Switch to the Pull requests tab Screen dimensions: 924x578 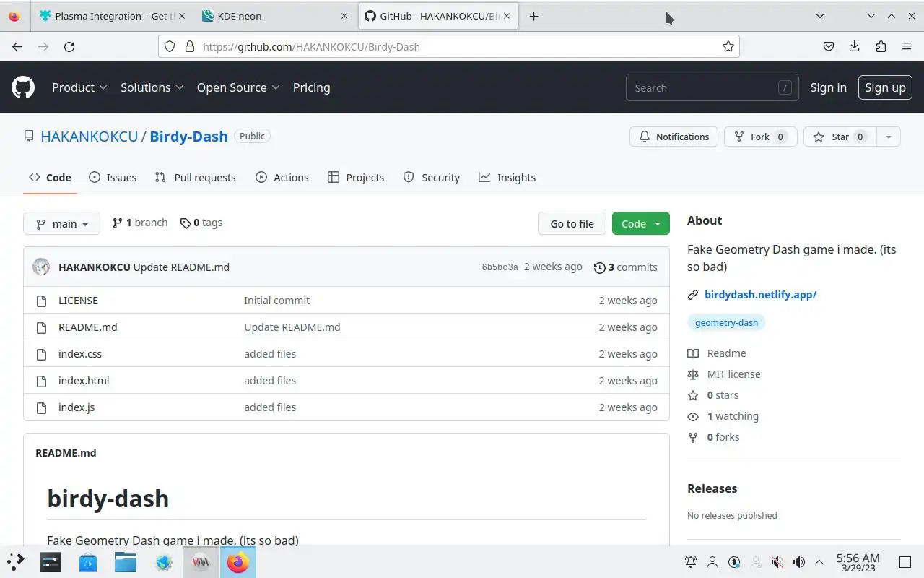tap(196, 178)
